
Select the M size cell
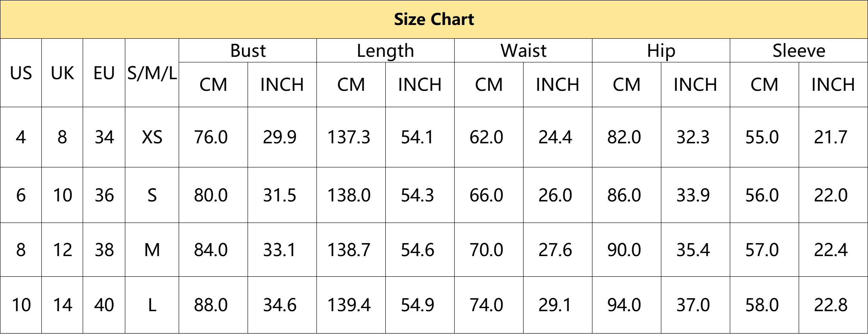(152, 250)
